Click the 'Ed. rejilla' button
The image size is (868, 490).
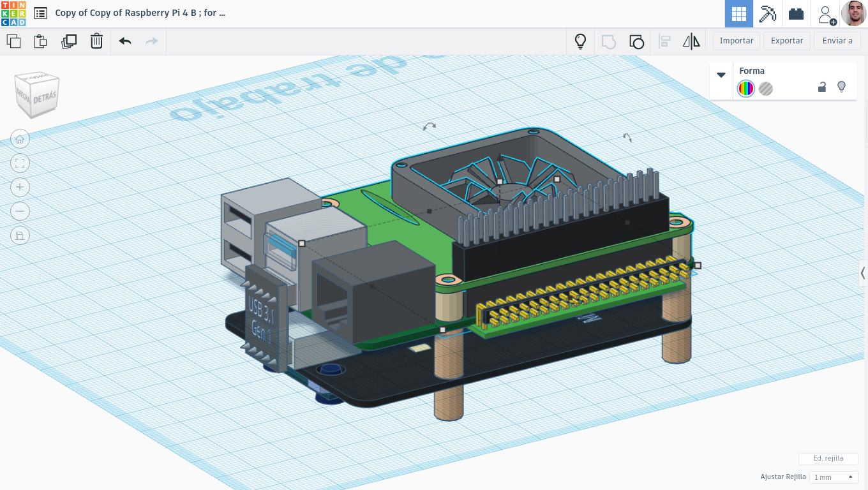[x=828, y=459]
